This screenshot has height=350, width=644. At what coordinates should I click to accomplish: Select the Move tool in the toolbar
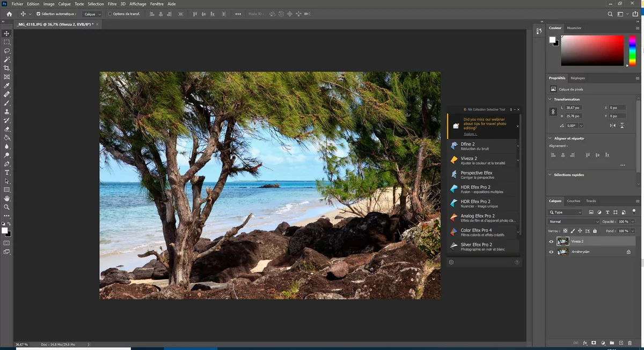click(x=7, y=33)
